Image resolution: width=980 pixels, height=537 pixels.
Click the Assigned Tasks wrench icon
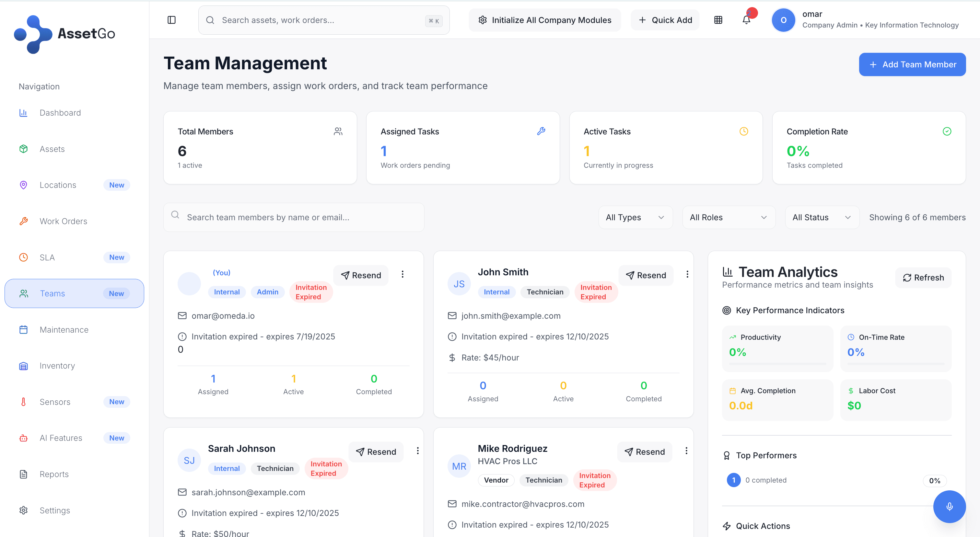click(541, 131)
